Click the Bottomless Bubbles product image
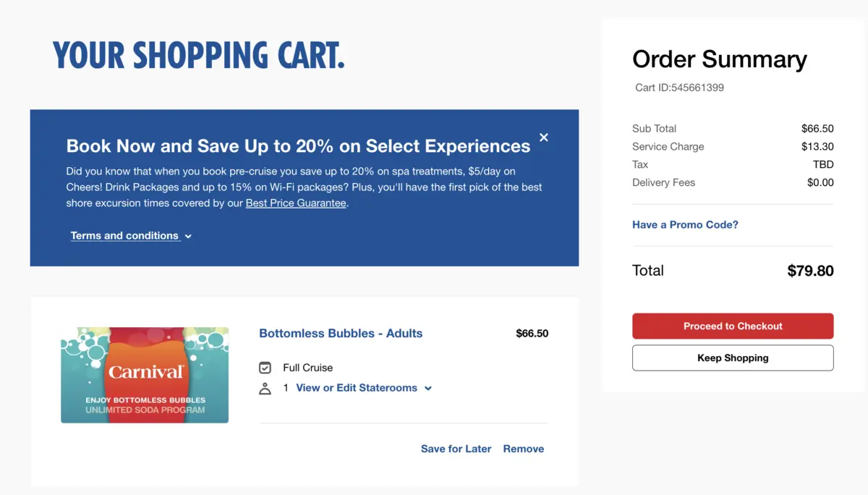Viewport: 868px width, 495px height. (x=145, y=375)
